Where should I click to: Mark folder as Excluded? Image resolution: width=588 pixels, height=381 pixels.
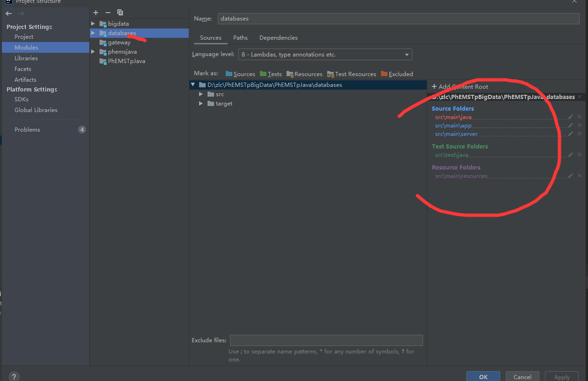[x=397, y=74]
